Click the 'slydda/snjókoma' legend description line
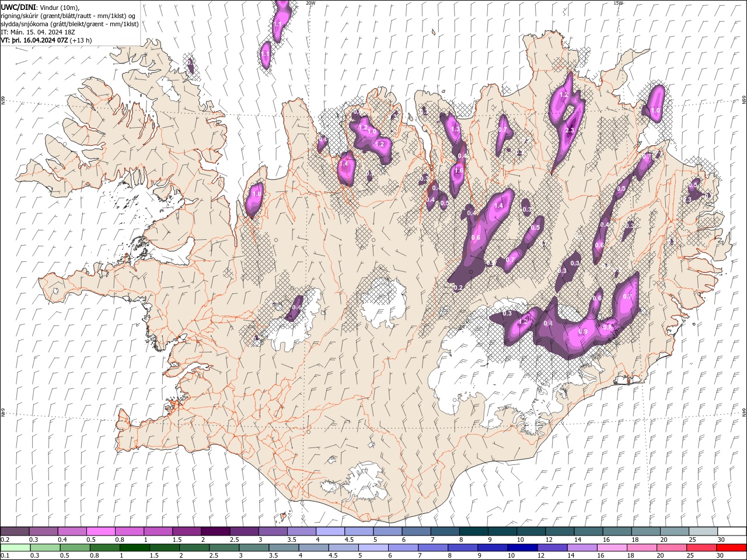Viewport: 747px width, 560px height. (69, 24)
